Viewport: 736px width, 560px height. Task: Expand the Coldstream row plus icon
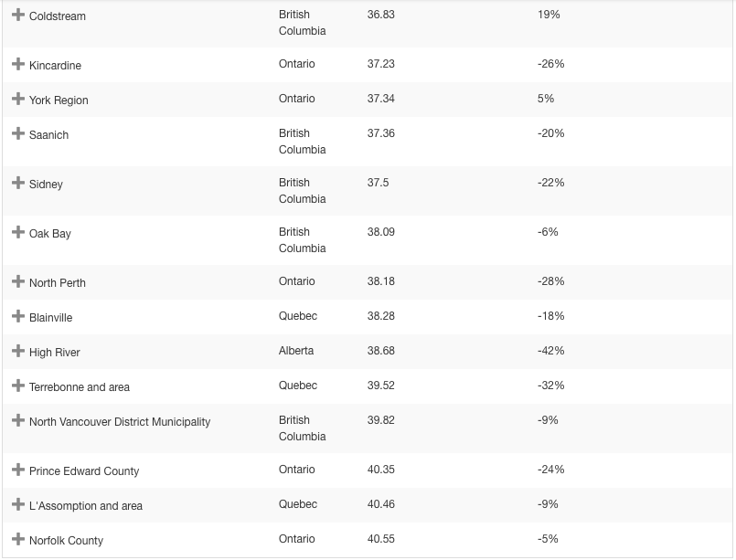coord(18,16)
